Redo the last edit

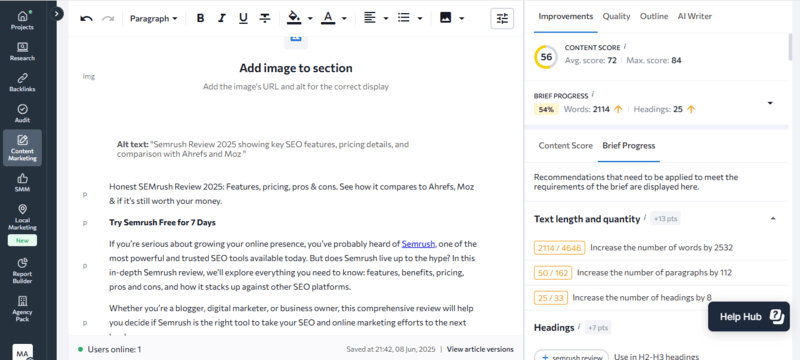[x=108, y=18]
